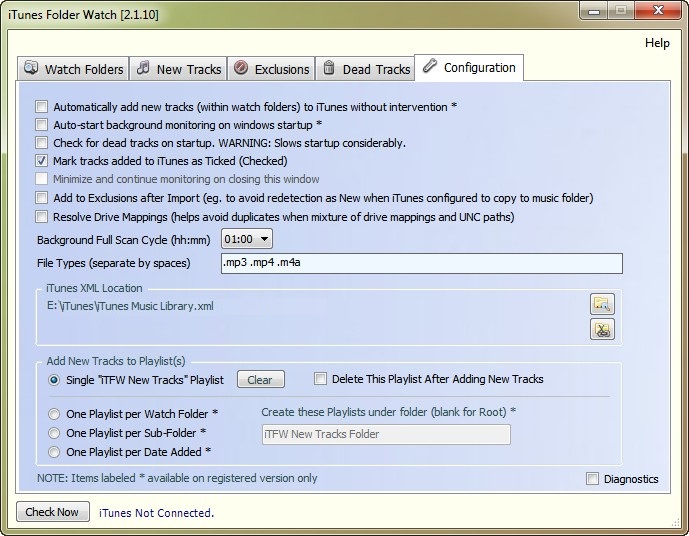Tick Check for dead tracks on startup
Viewport: 689px width, 536px height.
42,142
